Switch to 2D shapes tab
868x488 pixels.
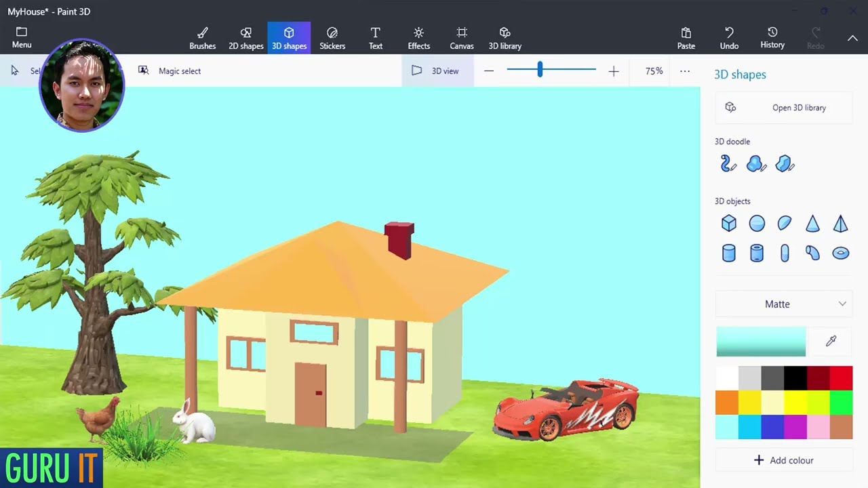click(x=245, y=38)
